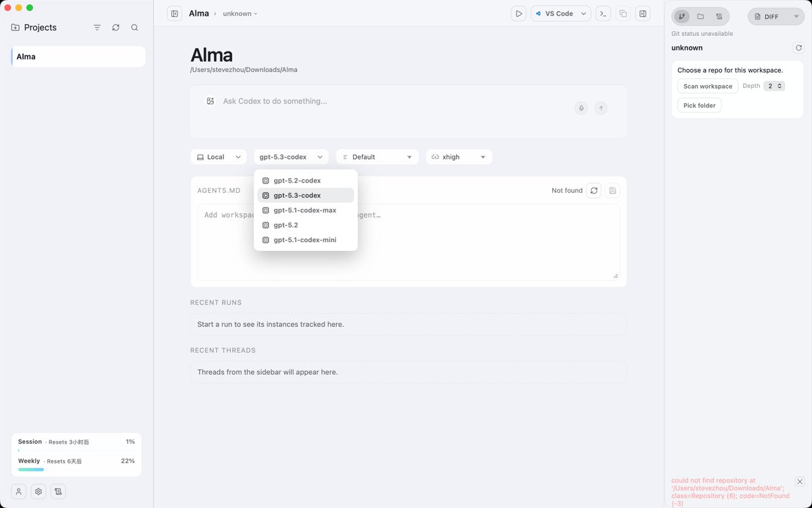
Task: Open the account user icon
Action: pos(19,492)
